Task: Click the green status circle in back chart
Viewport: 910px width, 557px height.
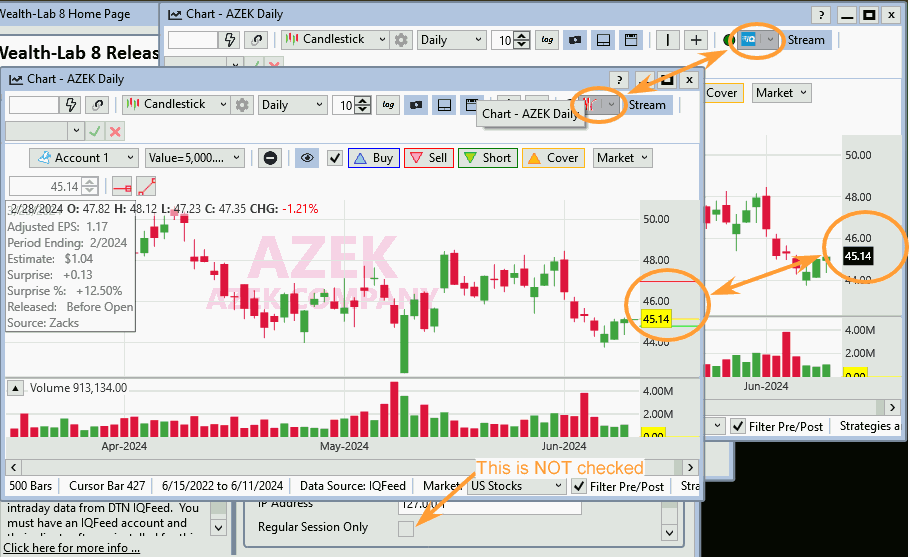Action: pos(728,40)
